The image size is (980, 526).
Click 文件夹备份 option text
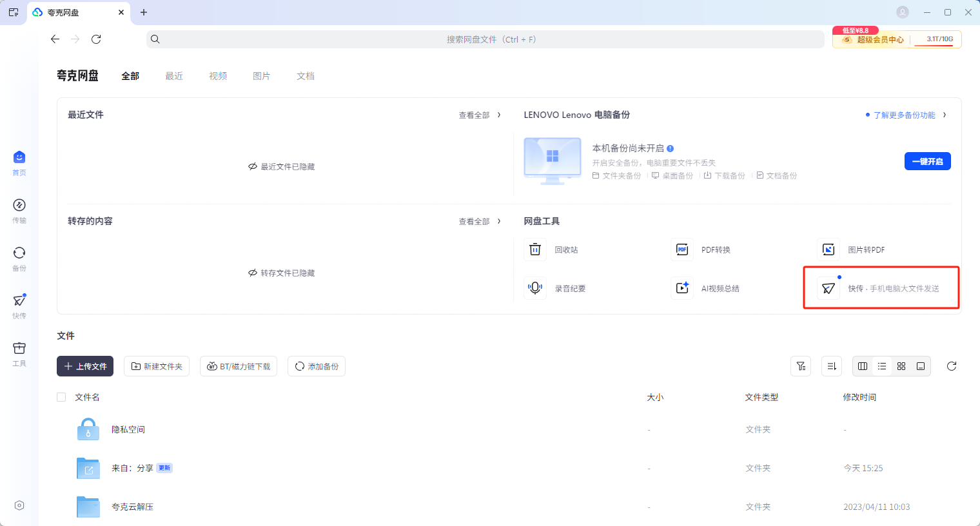[622, 175]
